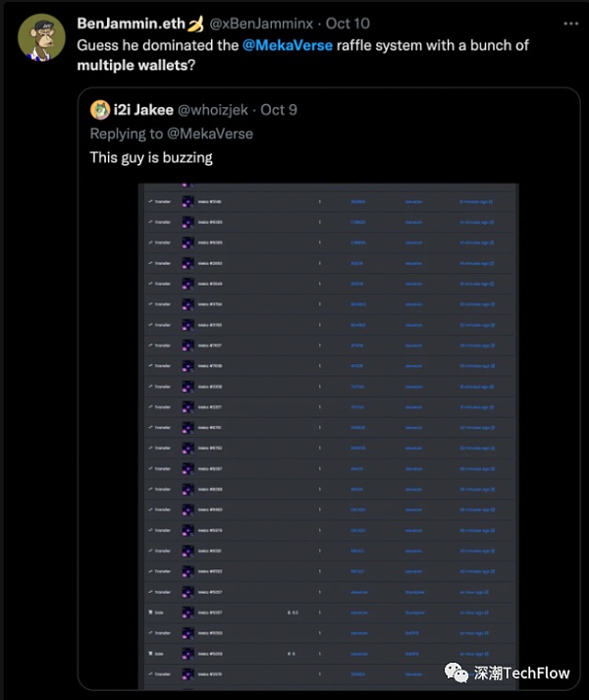Click the @whoizjek handle

click(213, 110)
